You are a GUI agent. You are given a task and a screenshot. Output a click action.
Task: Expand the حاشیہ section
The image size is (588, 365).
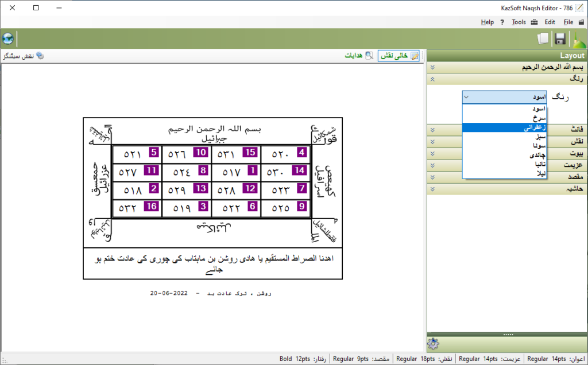(507, 188)
